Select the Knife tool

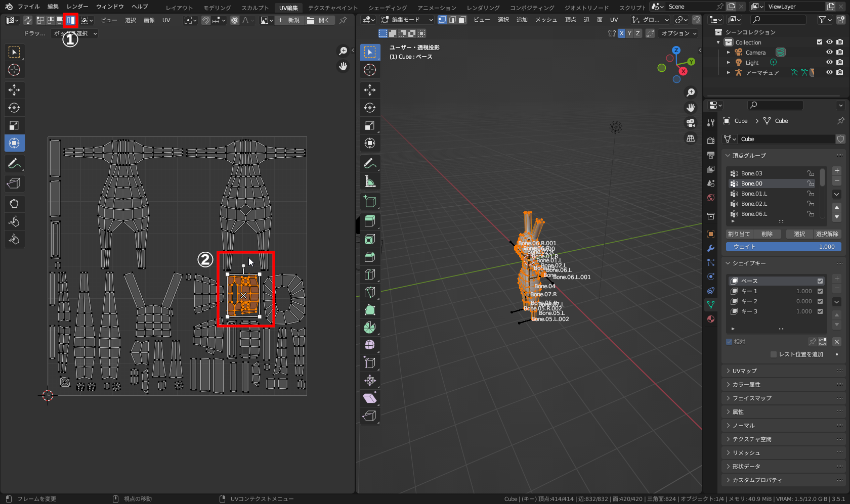pos(370,292)
